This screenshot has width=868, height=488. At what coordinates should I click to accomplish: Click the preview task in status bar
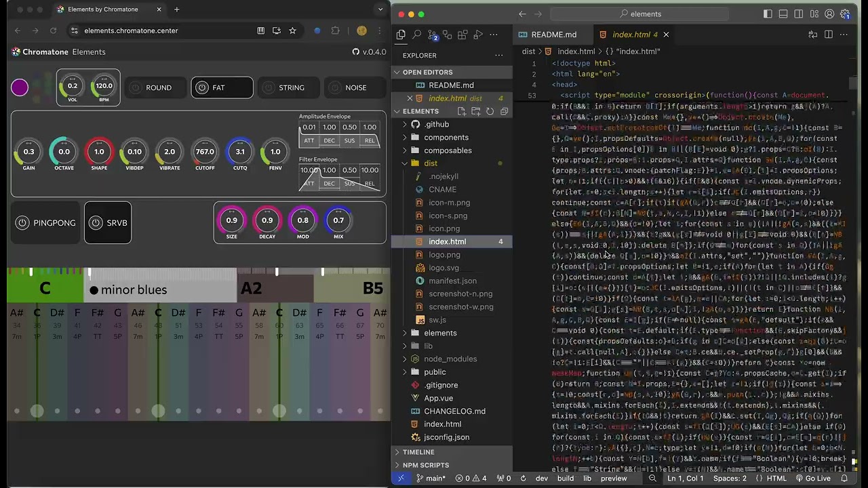pos(614,478)
